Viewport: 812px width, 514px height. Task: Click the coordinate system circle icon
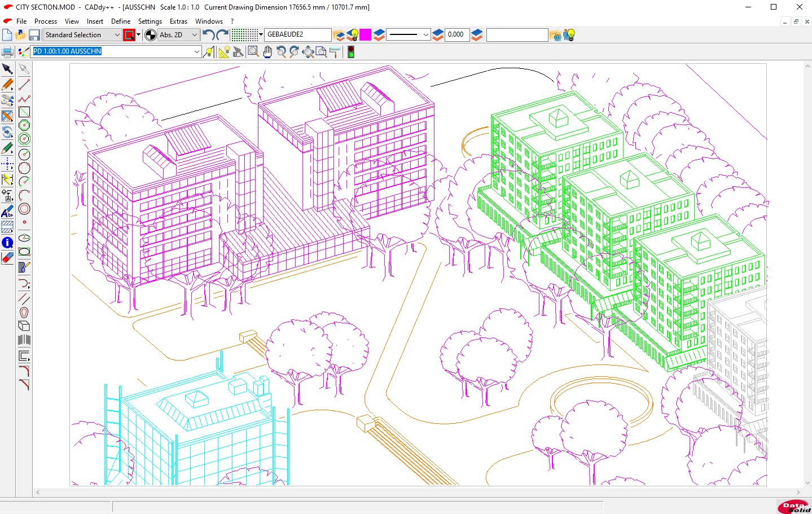151,35
